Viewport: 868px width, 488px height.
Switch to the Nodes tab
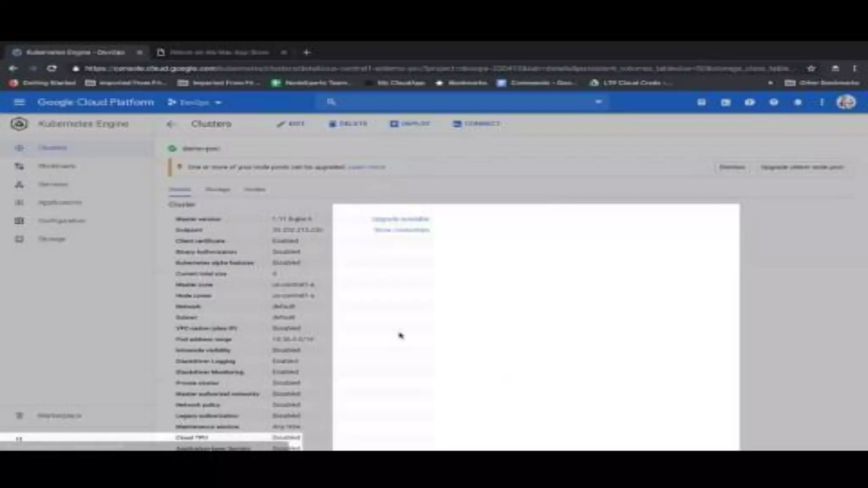click(x=255, y=189)
